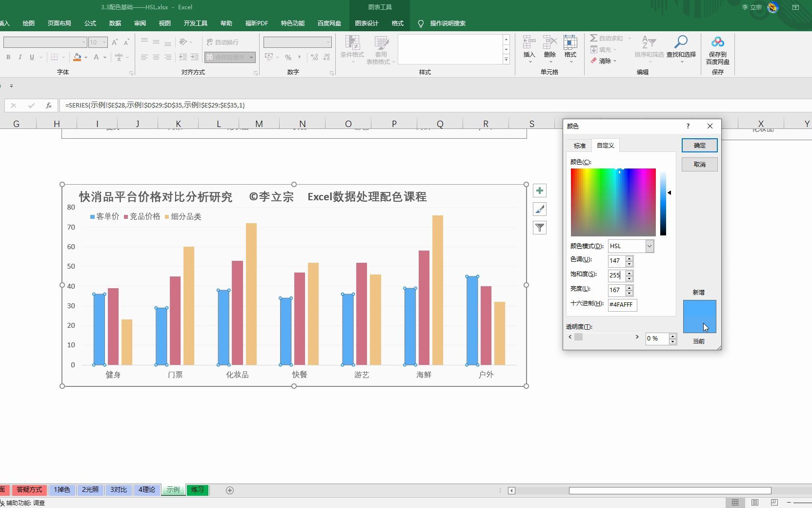This screenshot has width=812, height=508.
Task: Click the 十六进制 hex input field
Action: (x=622, y=305)
